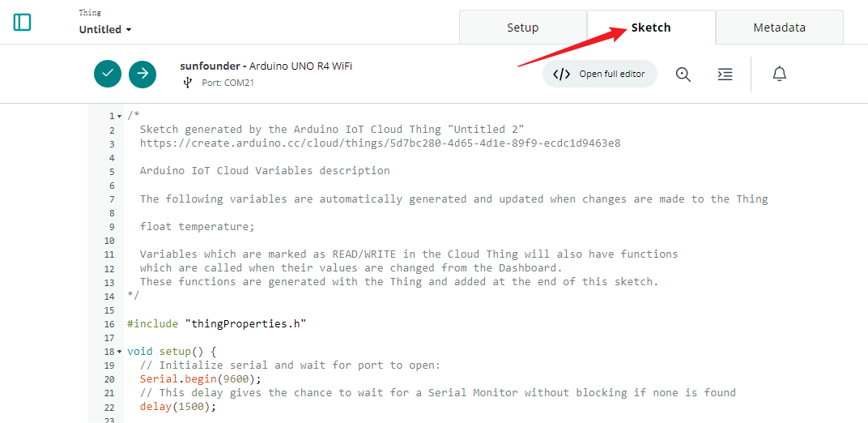Click line number 9 in the gutter
868x423 pixels.
pyautogui.click(x=112, y=227)
